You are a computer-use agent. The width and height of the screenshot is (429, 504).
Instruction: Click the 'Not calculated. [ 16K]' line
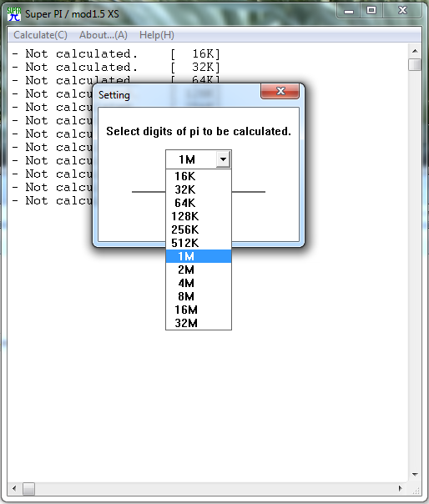click(116, 53)
